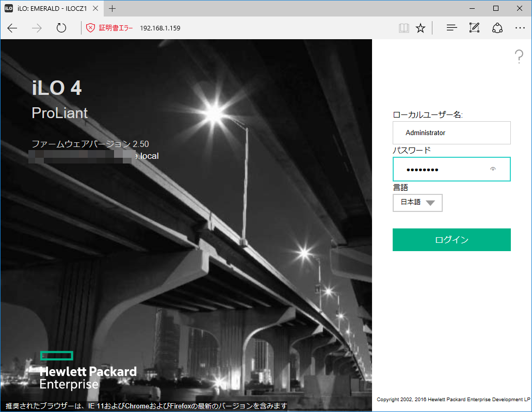
Task: Click the iLO 4 heading
Action: click(57, 88)
